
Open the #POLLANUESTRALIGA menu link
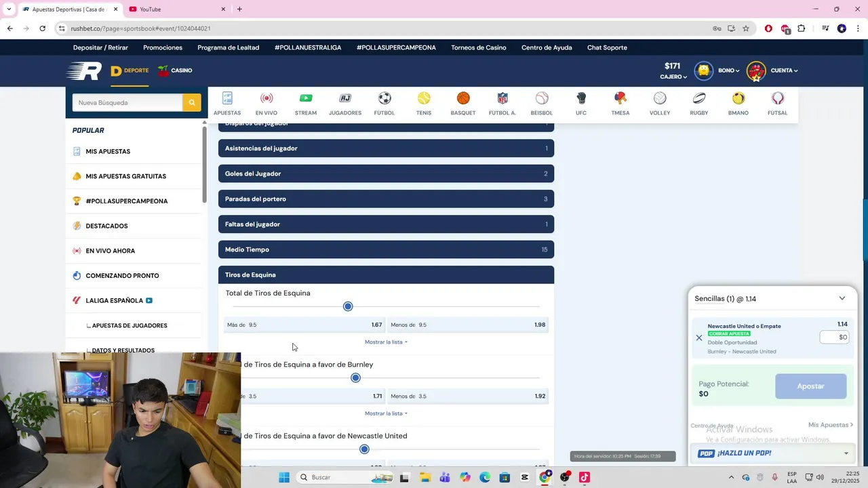[x=308, y=47]
